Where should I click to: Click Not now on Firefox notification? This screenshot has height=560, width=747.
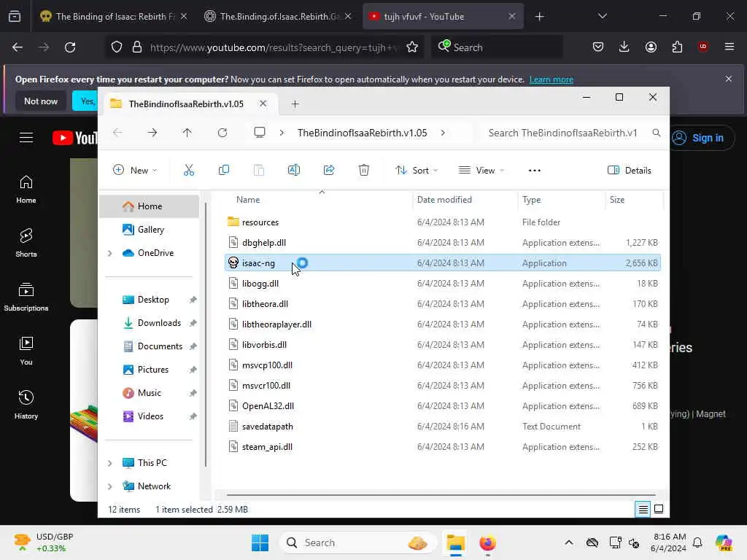41,101
